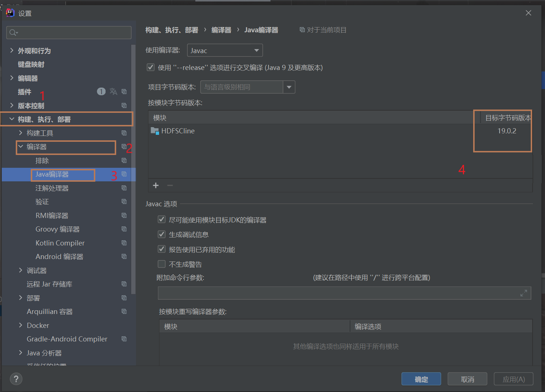
Task: Click project-level icon next to RMI编译器
Action: 124,215
